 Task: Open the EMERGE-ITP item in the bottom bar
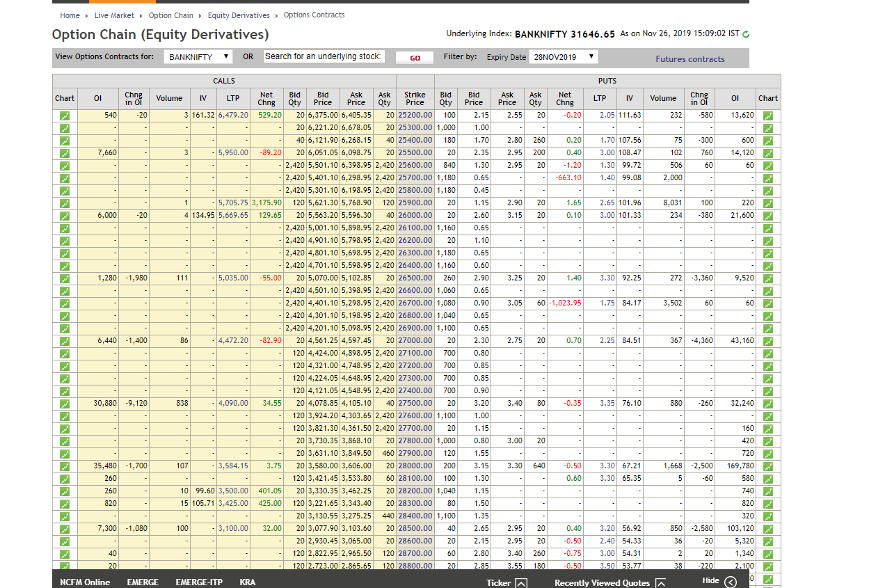point(199,582)
